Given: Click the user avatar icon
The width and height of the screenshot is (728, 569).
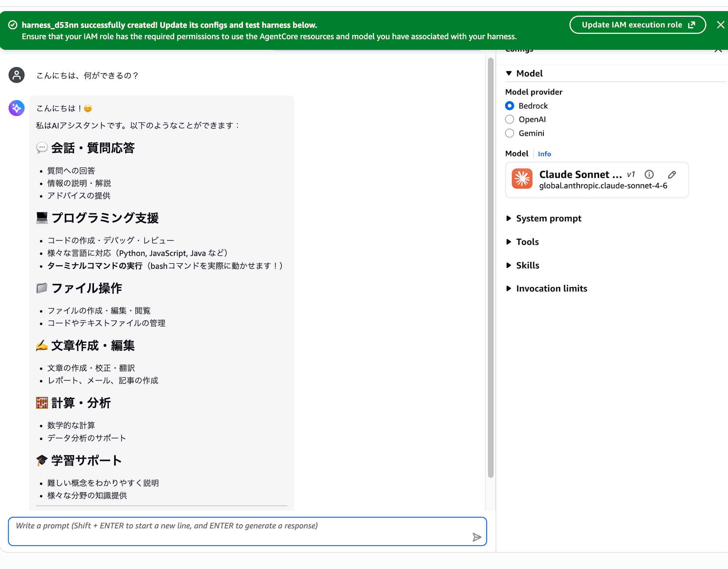Looking at the screenshot, I should (x=16, y=75).
